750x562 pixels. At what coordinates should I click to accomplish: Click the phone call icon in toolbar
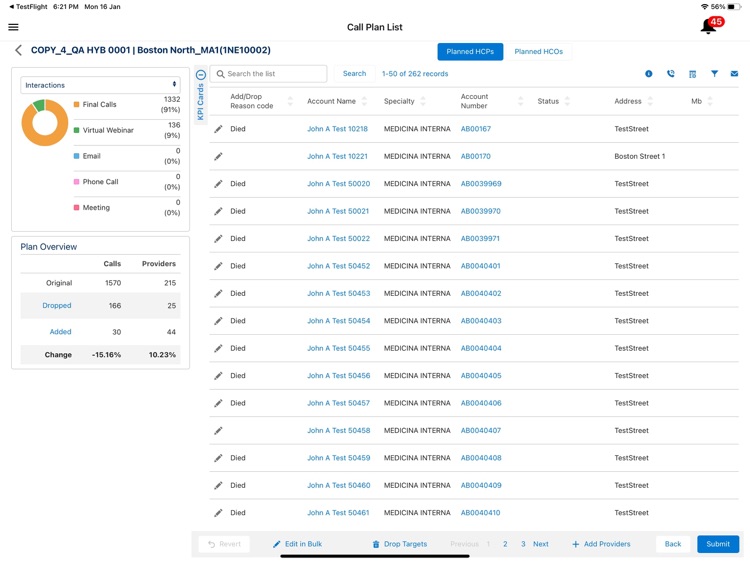[x=671, y=74]
